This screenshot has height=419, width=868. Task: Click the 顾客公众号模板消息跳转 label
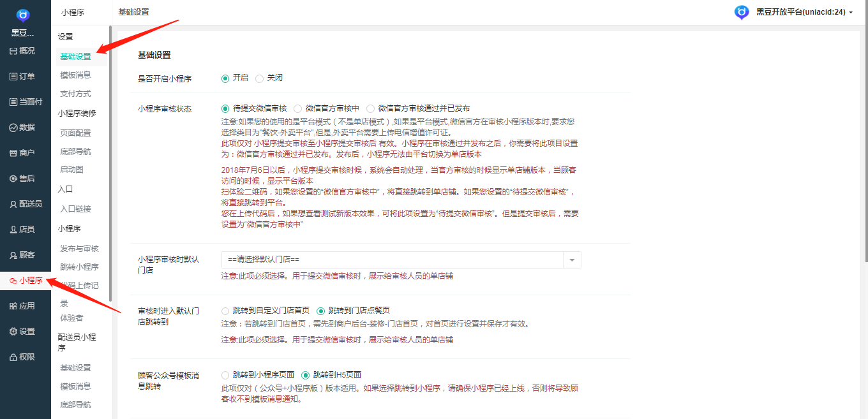click(x=168, y=381)
